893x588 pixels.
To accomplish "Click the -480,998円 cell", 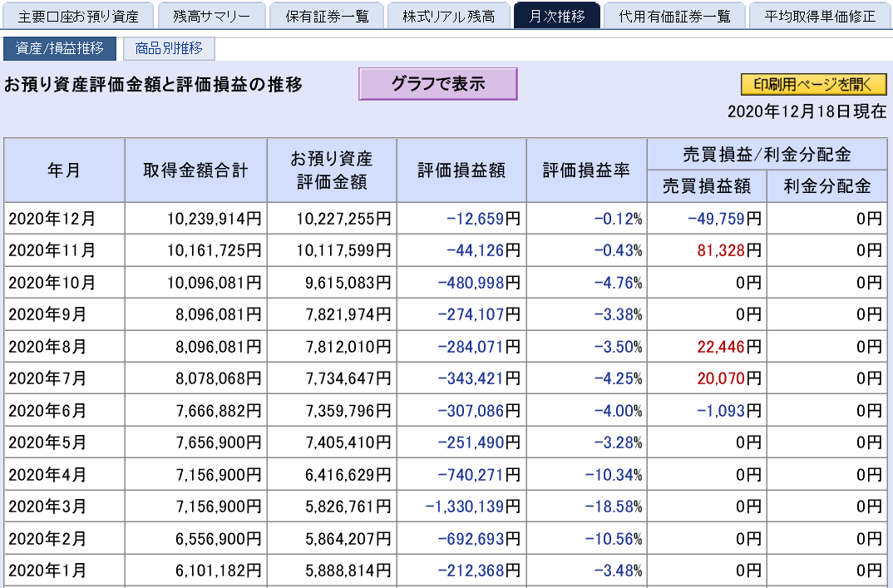I will [461, 283].
